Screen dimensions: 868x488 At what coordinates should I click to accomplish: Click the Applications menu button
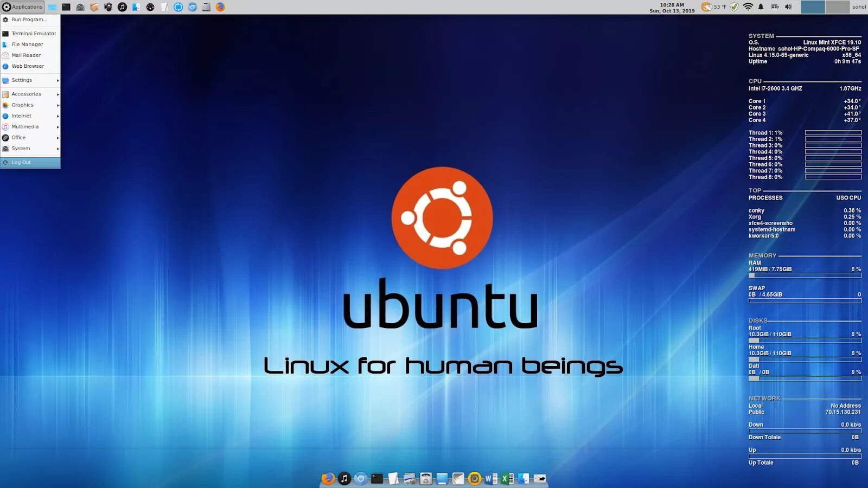22,7
